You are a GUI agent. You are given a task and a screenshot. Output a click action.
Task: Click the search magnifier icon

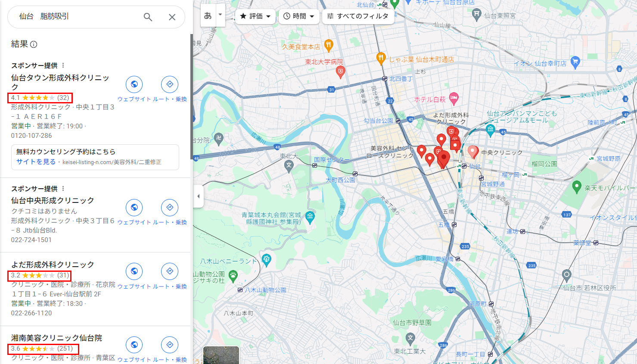148,17
